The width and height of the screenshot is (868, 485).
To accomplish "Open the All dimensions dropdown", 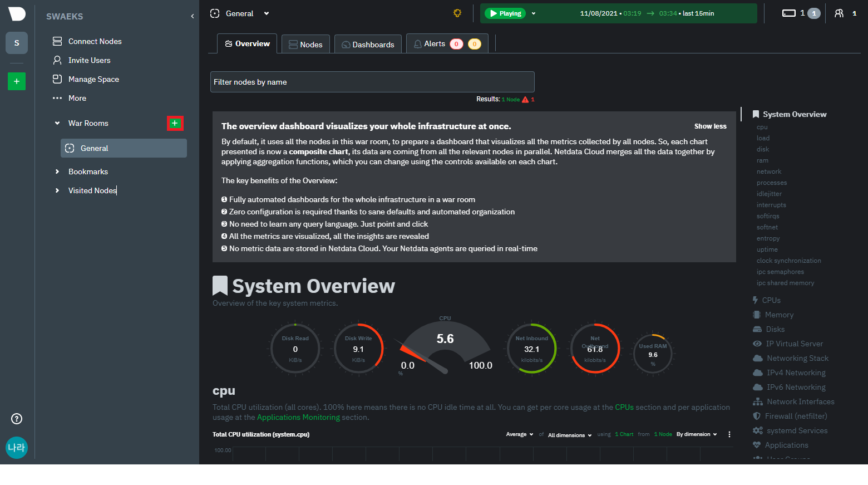I will coord(570,435).
